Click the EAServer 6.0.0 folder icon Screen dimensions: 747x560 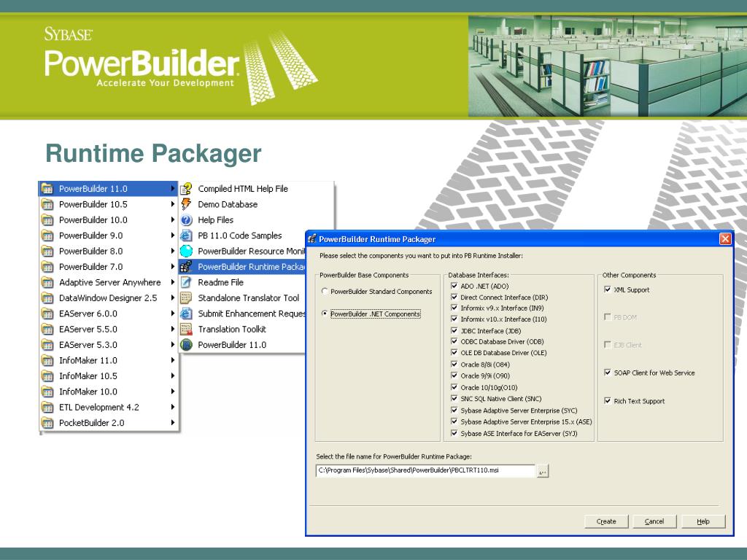click(47, 314)
